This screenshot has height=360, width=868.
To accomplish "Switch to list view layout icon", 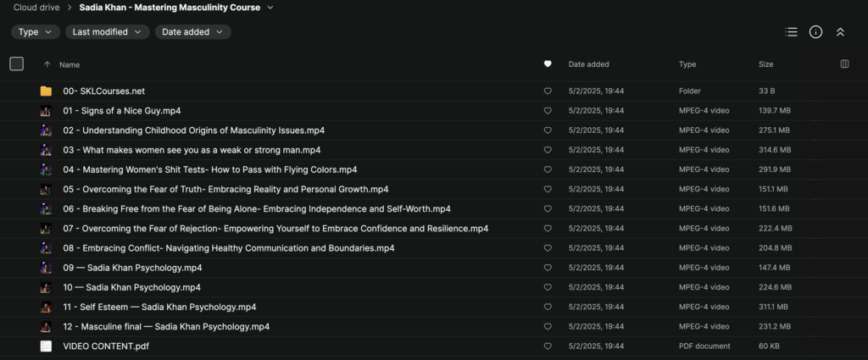I will [x=791, y=32].
